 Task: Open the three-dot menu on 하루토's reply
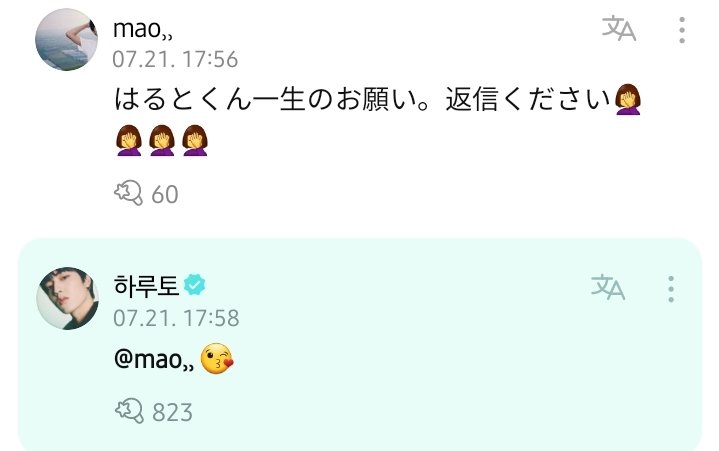point(671,289)
